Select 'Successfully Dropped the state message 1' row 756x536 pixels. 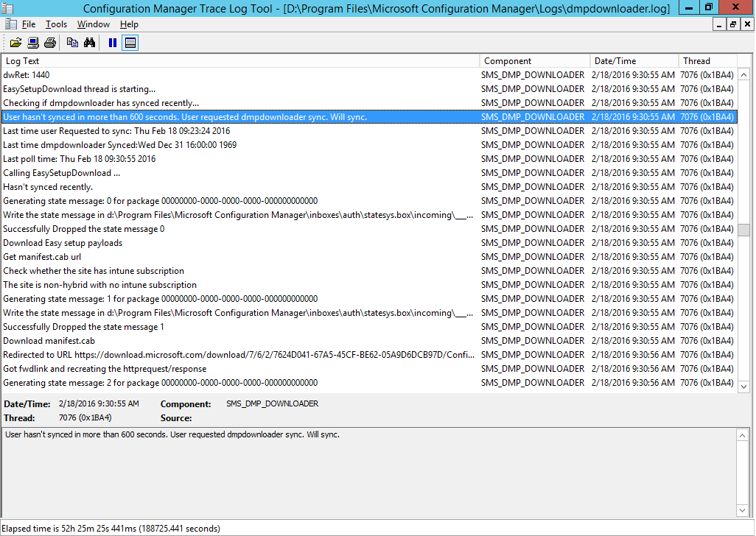(369, 326)
